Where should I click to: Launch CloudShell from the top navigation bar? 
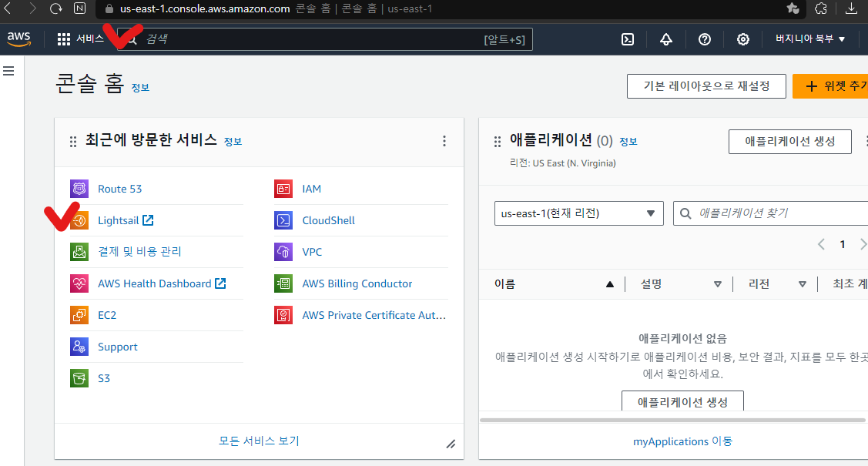pos(628,39)
